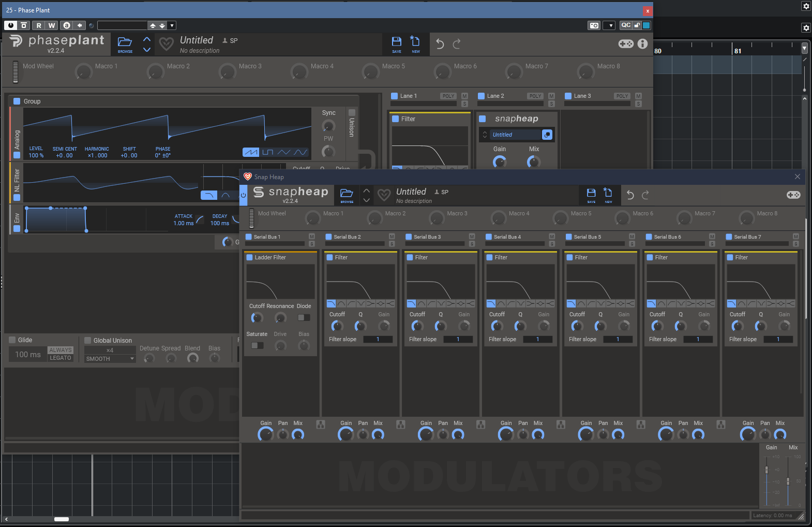The height and width of the screenshot is (527, 812).
Task: Select LEGATO glide mode
Action: tap(61, 358)
